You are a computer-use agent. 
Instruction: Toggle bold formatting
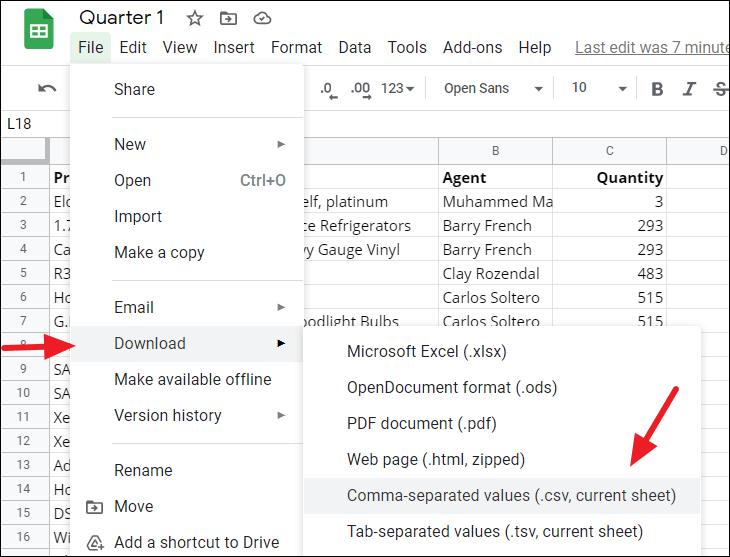tap(657, 88)
